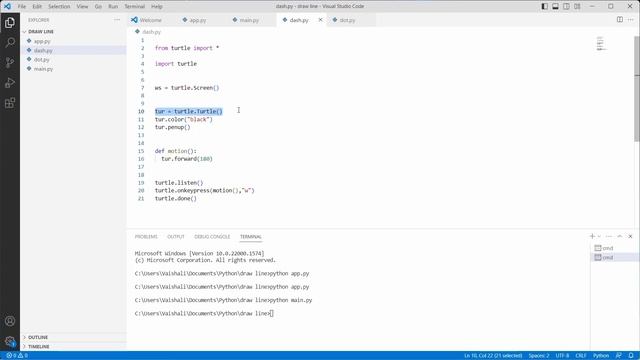Open the View menu
640x360 pixels.
tap(82, 7)
